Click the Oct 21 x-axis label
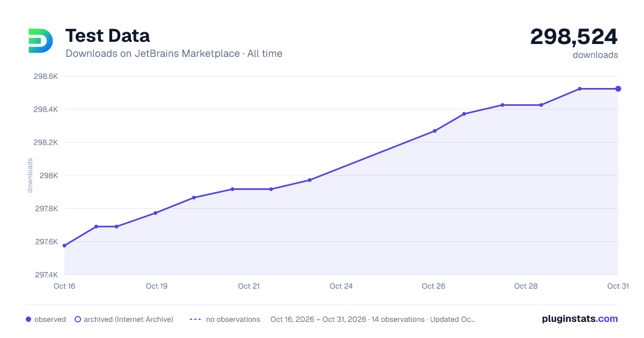This screenshot has height=338, width=644. (249, 286)
